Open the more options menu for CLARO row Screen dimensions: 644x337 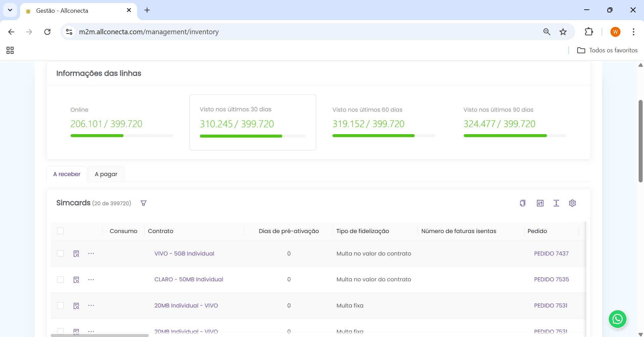(91, 280)
